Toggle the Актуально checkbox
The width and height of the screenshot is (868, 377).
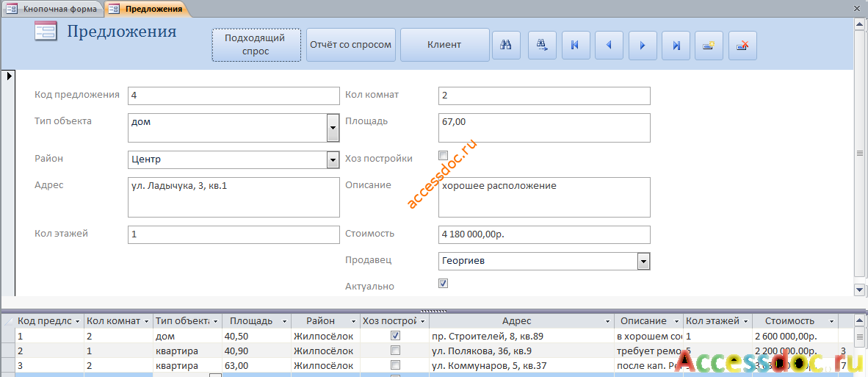[443, 284]
